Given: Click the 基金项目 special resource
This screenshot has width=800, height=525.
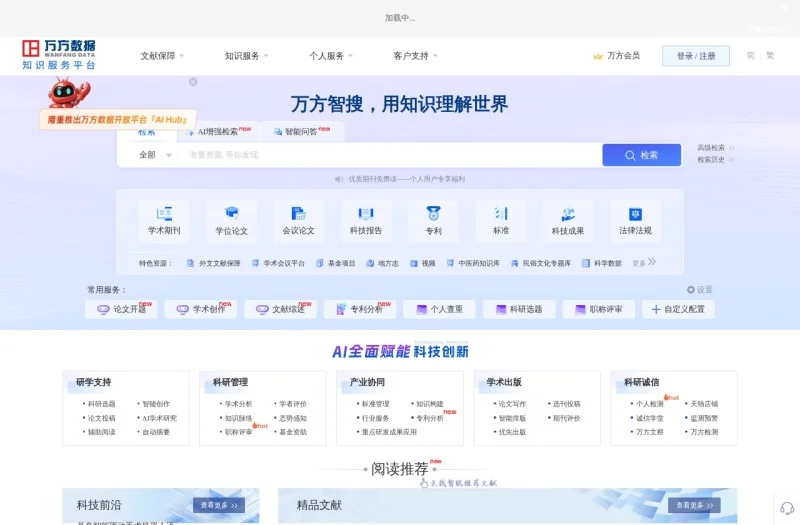Looking at the screenshot, I should tap(335, 263).
